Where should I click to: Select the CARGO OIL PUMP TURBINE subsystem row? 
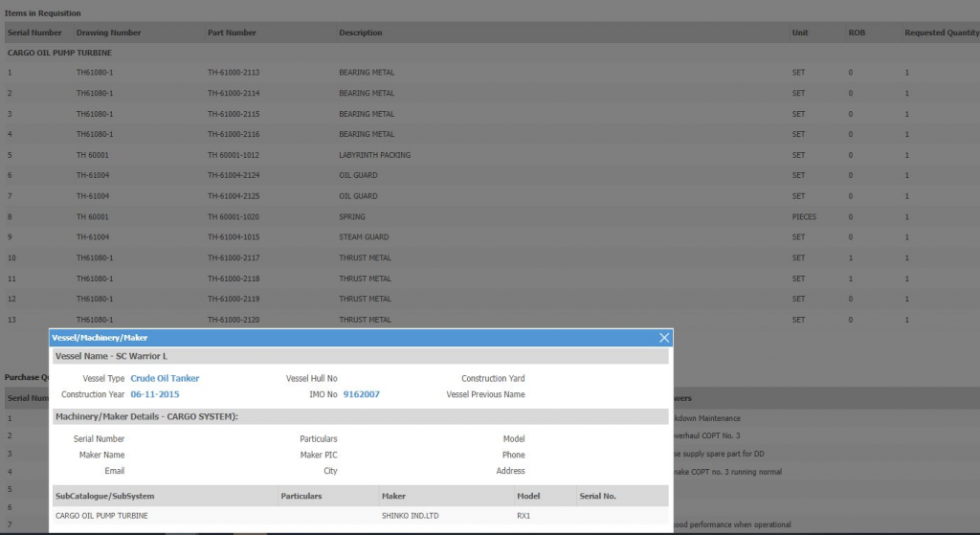[102, 516]
